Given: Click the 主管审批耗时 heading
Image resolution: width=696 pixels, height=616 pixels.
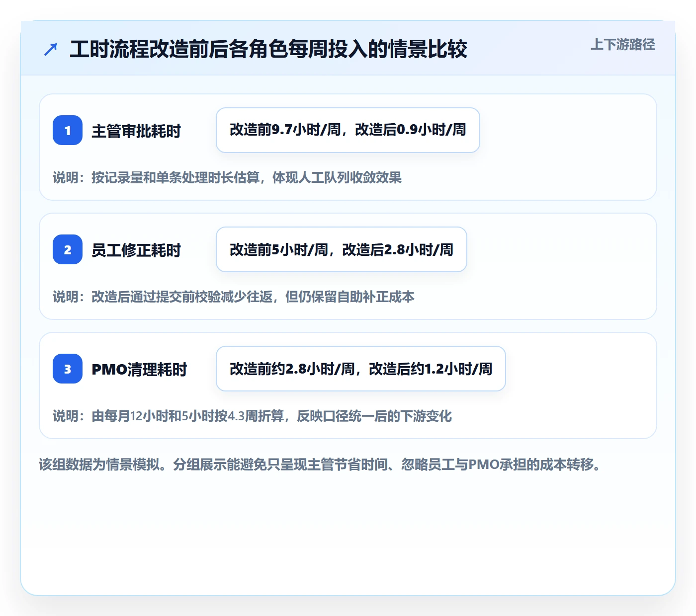Looking at the screenshot, I should pyautogui.click(x=136, y=131).
